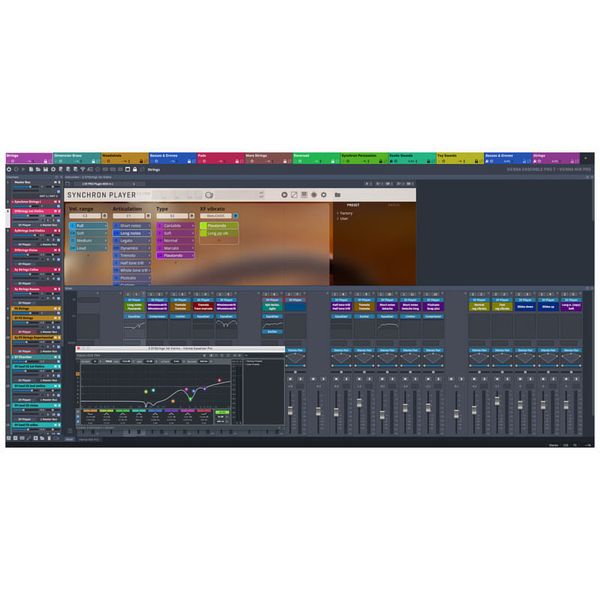
Task: Expand the User preset folder
Action: pyautogui.click(x=345, y=219)
